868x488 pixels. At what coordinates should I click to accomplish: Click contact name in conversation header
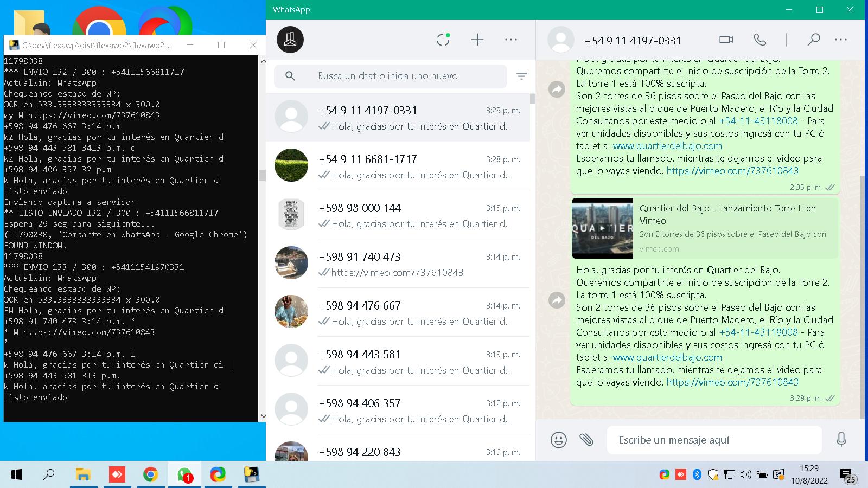(x=633, y=40)
